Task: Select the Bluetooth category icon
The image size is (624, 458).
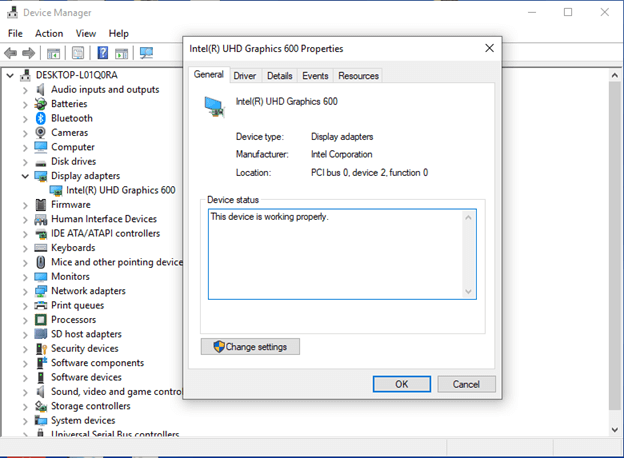Action: coord(41,118)
